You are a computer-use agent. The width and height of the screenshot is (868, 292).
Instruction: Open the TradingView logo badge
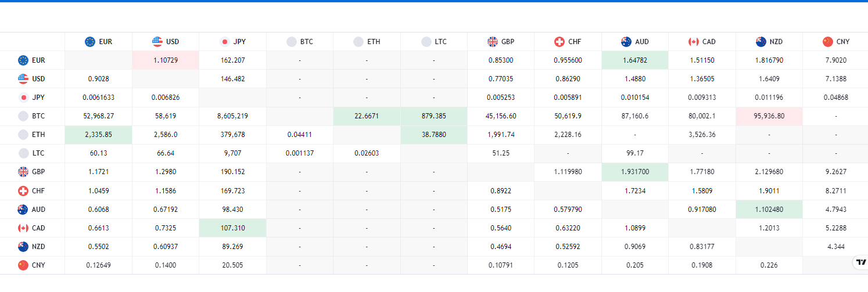(860, 262)
